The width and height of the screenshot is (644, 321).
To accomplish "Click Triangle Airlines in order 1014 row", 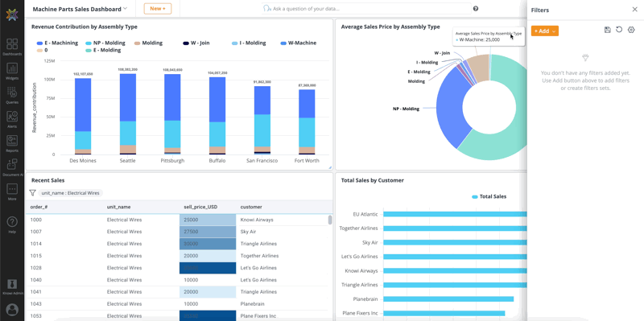I will tap(258, 244).
